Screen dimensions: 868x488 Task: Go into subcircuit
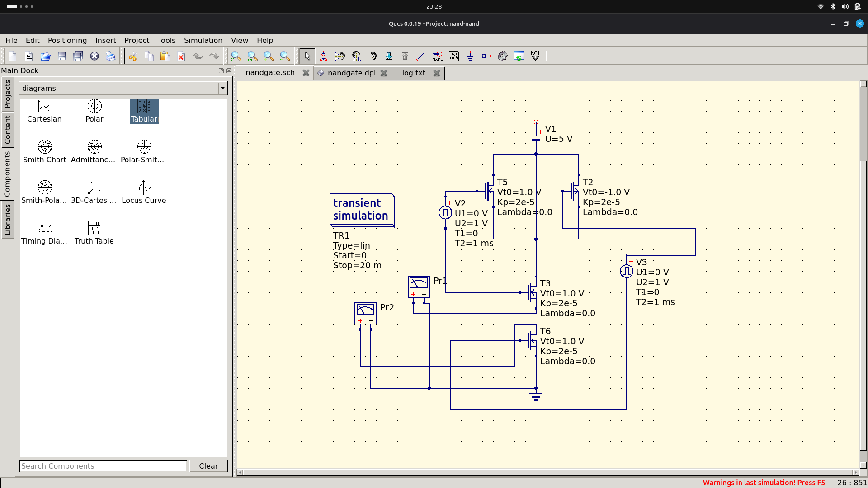[389, 56]
